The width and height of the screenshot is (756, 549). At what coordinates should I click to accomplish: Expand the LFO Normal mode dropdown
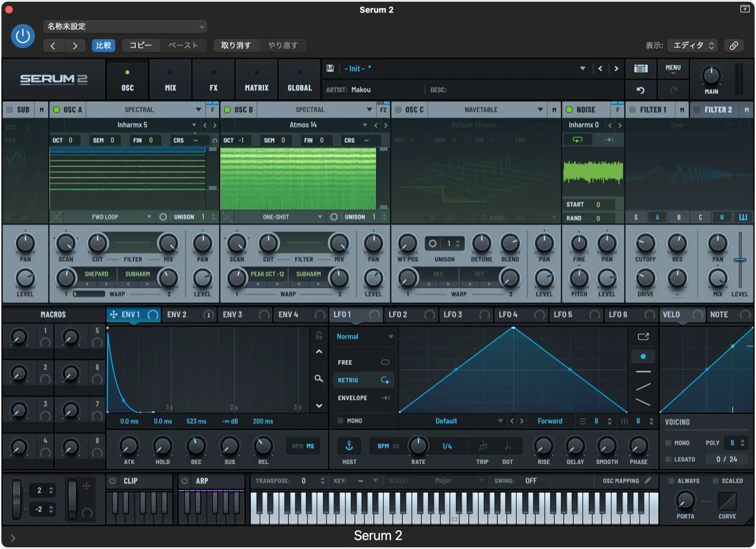pos(364,336)
